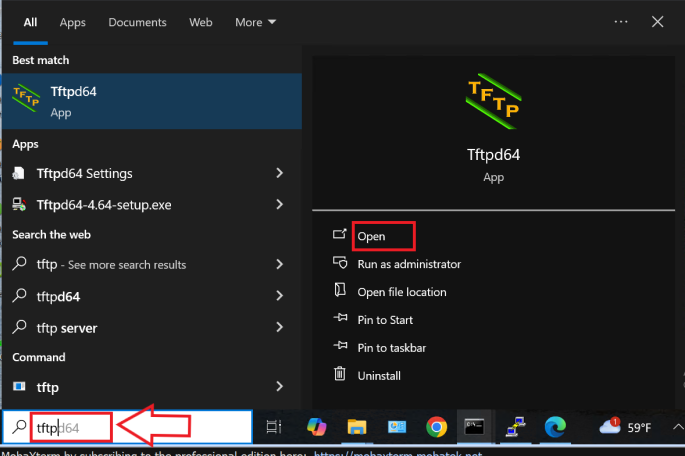685x456 pixels.
Task: Open the More filter dropdown
Action: point(255,22)
